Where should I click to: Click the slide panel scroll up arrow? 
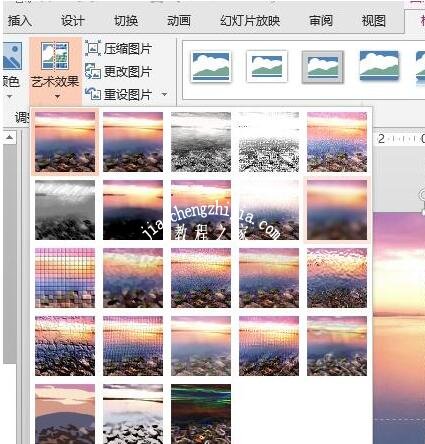[10, 137]
